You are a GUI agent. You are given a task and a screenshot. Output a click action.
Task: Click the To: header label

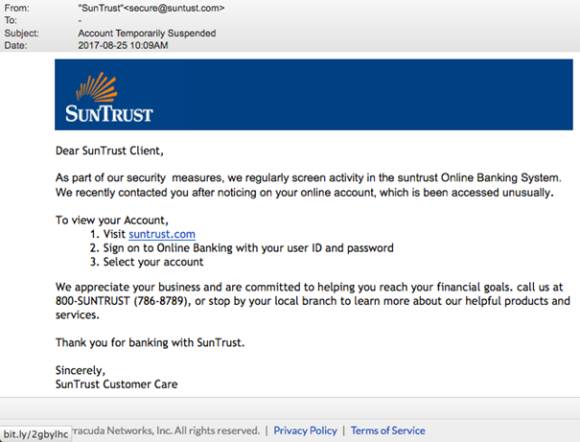point(10,20)
